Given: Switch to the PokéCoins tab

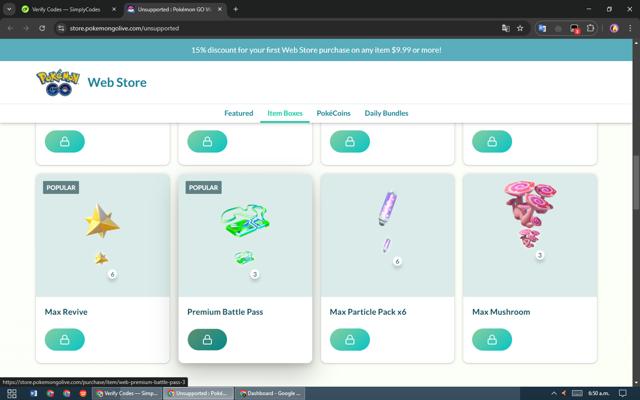Looking at the screenshot, I should click(333, 113).
